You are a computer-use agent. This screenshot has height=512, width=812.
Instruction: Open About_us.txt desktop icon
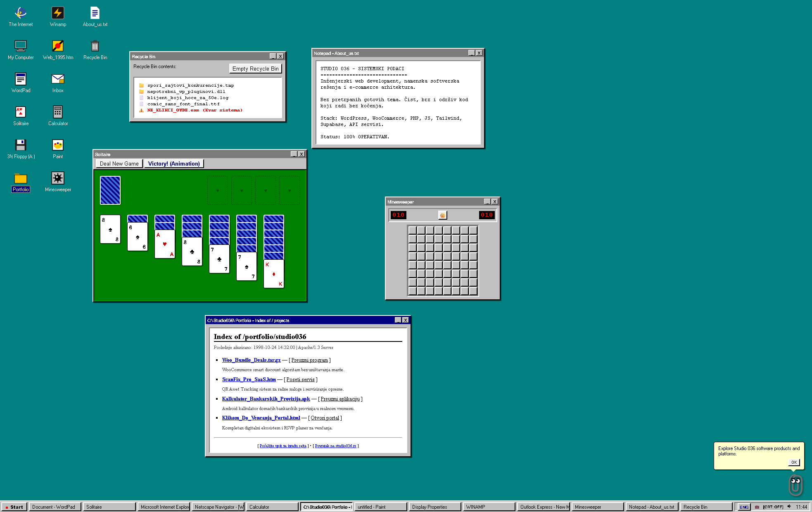pyautogui.click(x=95, y=17)
